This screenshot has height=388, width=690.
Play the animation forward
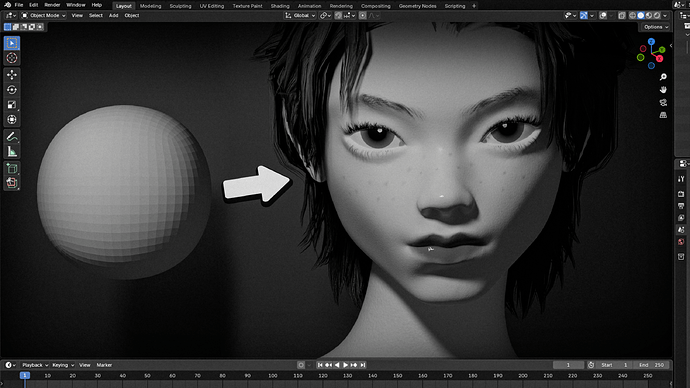pyautogui.click(x=345, y=365)
